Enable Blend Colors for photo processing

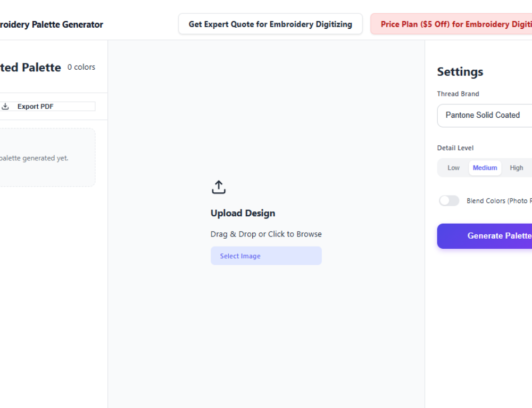[x=449, y=201]
